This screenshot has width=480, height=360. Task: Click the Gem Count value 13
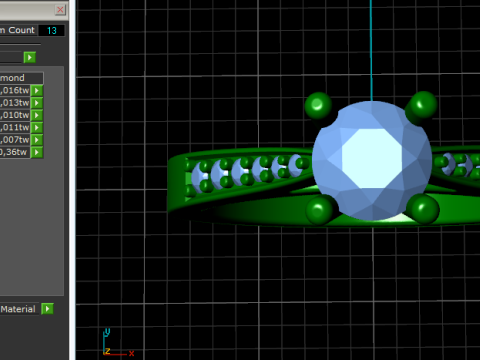(51, 30)
